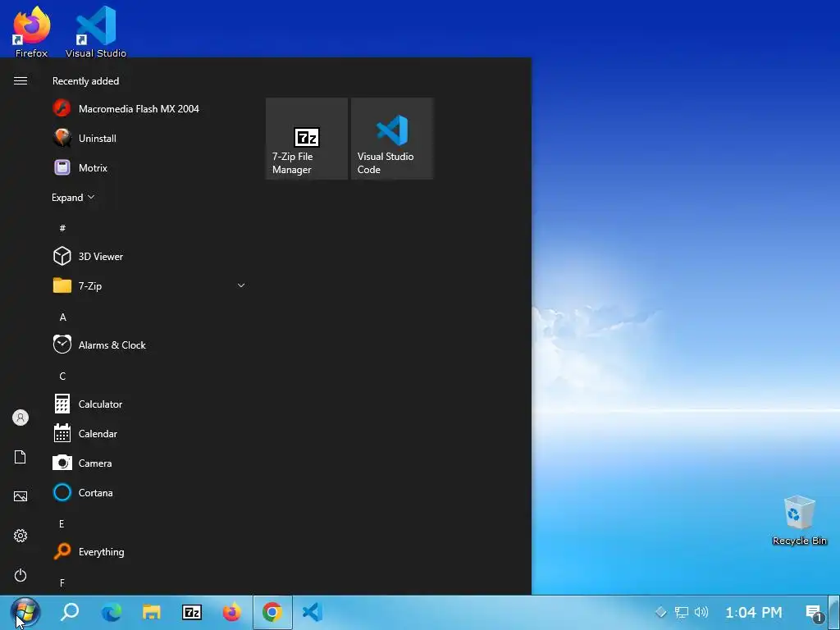
Task: Open the Camera app
Action: (x=150, y=463)
